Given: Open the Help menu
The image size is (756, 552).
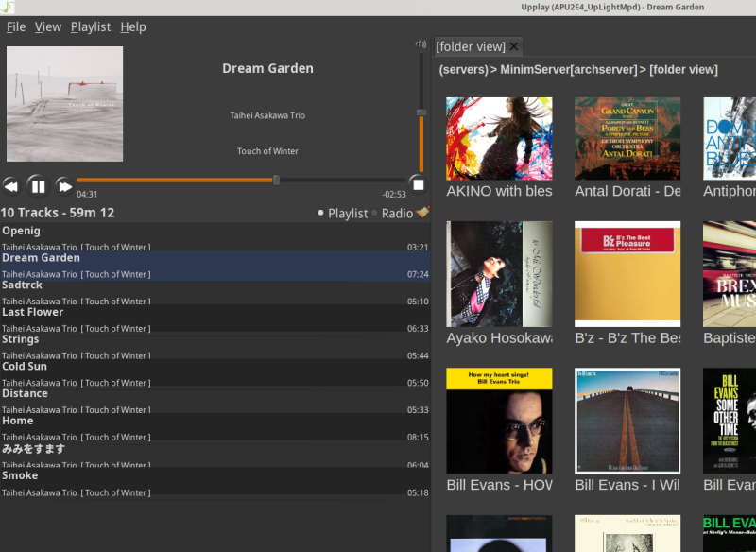Looking at the screenshot, I should point(133,26).
